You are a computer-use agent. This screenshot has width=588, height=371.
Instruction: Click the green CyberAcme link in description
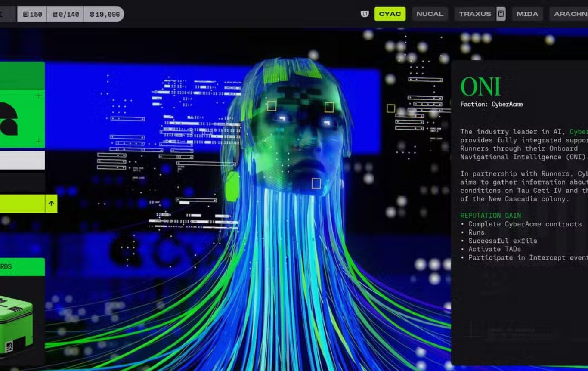click(x=579, y=132)
